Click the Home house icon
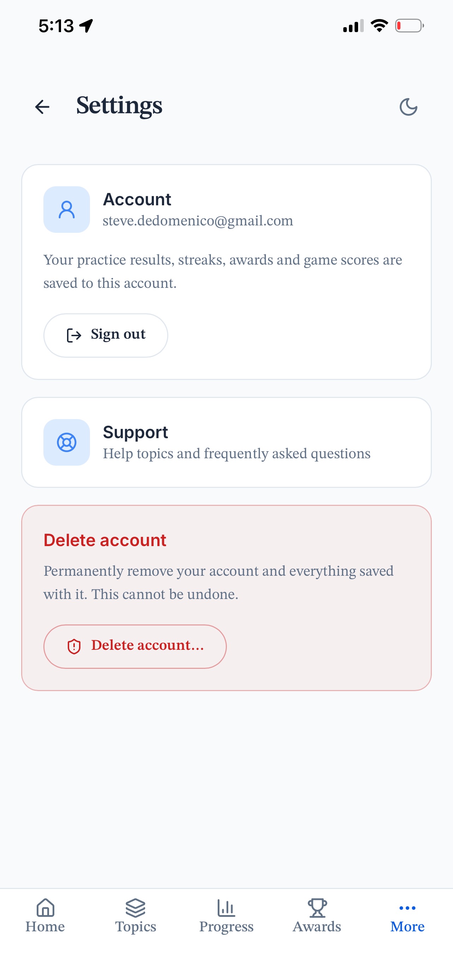The width and height of the screenshot is (453, 980). [x=45, y=908]
